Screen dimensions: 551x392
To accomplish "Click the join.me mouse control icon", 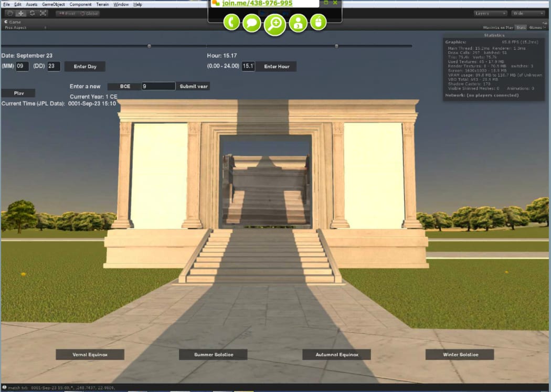I will point(318,22).
